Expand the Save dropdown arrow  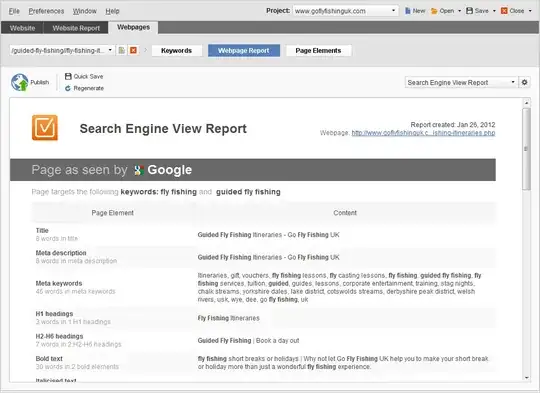tap(494, 11)
